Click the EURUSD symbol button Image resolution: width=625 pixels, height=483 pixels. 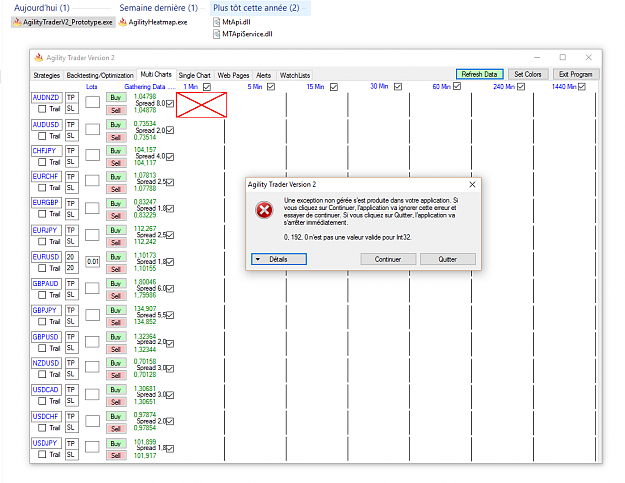46,257
